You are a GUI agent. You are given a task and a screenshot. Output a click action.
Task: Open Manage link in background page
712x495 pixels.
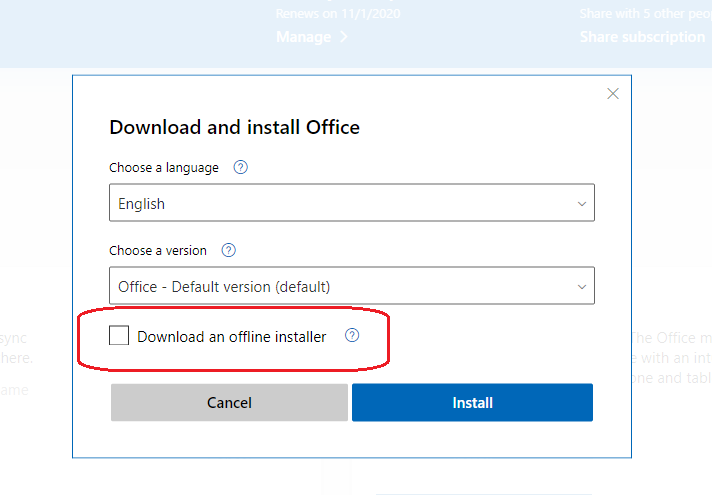(312, 37)
